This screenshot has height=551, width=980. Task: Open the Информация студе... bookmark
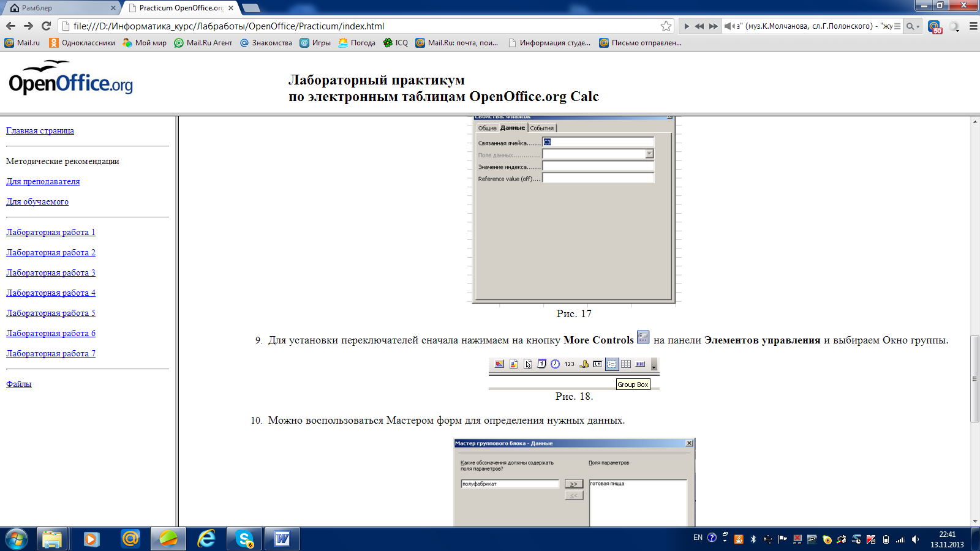pyautogui.click(x=549, y=43)
